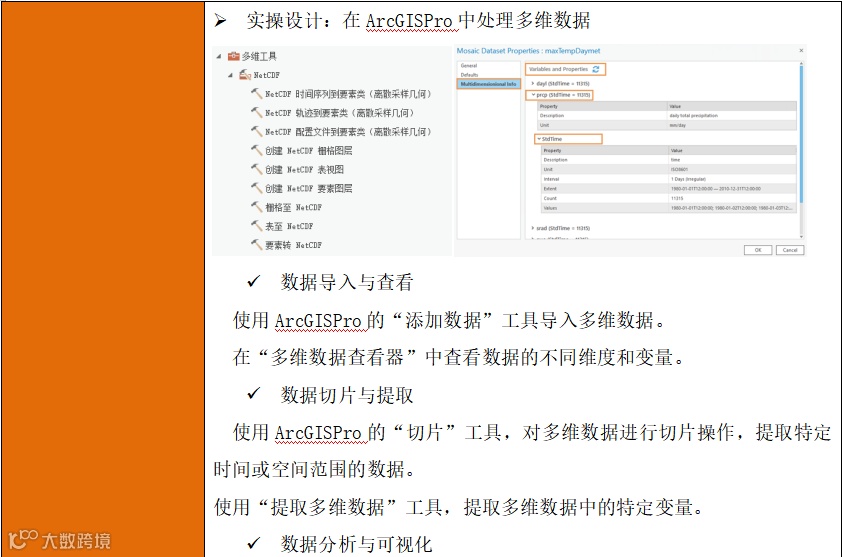
Task: Select the 栅格至 NetCDF tool label
Action: tap(294, 207)
